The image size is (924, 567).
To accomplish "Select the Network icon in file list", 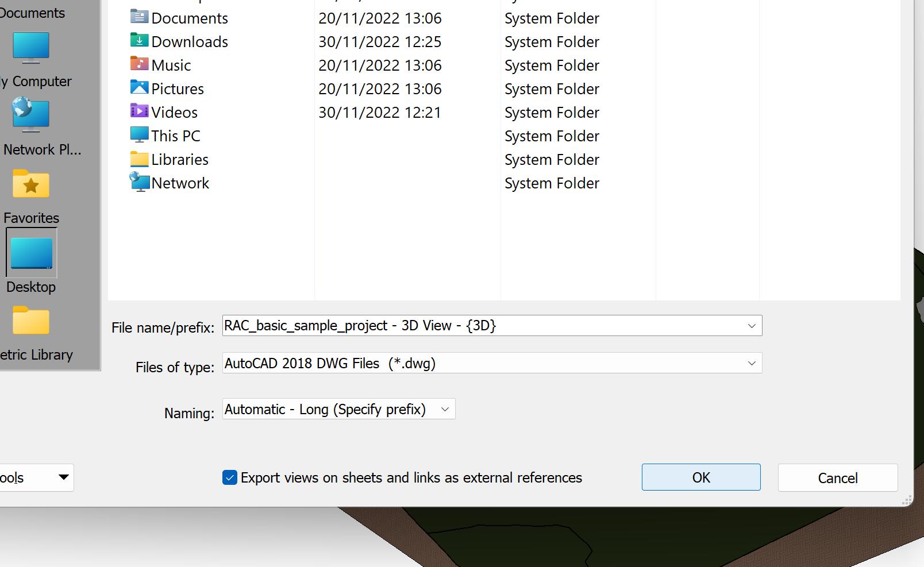I will pyautogui.click(x=139, y=182).
